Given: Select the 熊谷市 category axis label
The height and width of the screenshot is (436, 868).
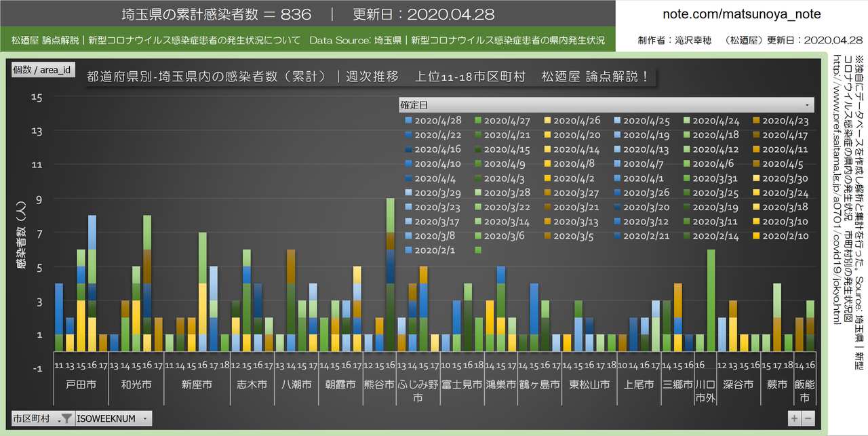Looking at the screenshot, I should 379,384.
